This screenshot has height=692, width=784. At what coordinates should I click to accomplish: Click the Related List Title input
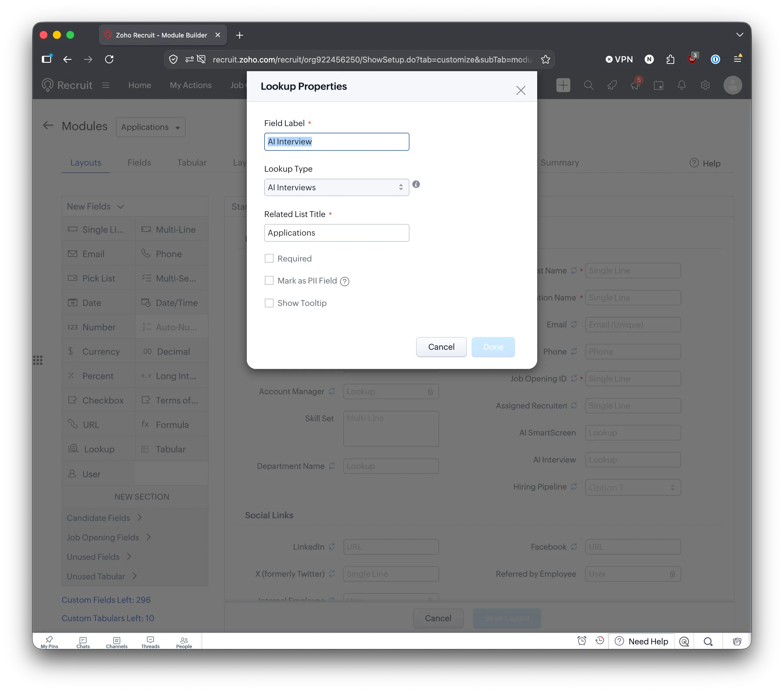click(x=336, y=233)
